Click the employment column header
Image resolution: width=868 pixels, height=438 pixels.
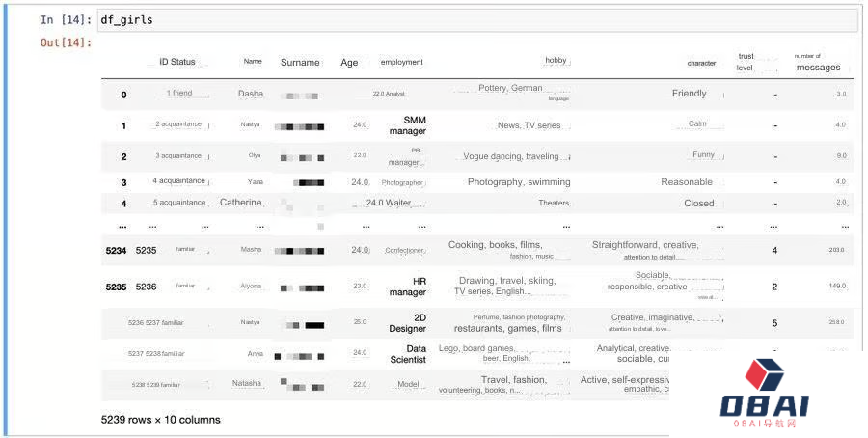[401, 63]
